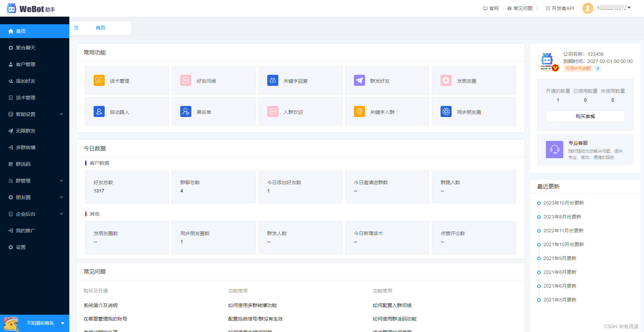Open the 2021年6月更新 entry
Image resolution: width=644 pixels, height=332 pixels.
(560, 286)
